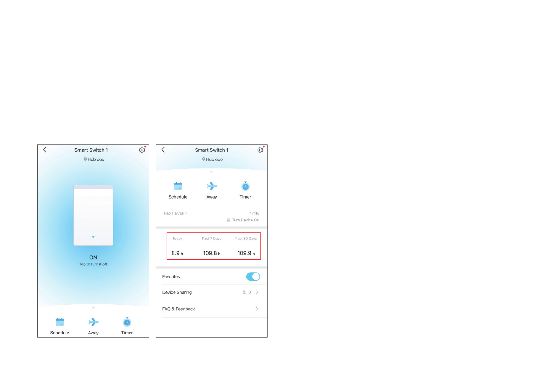Tap back arrow on right Smart Switch screen
The height and width of the screenshot is (392, 554).
[x=163, y=150]
